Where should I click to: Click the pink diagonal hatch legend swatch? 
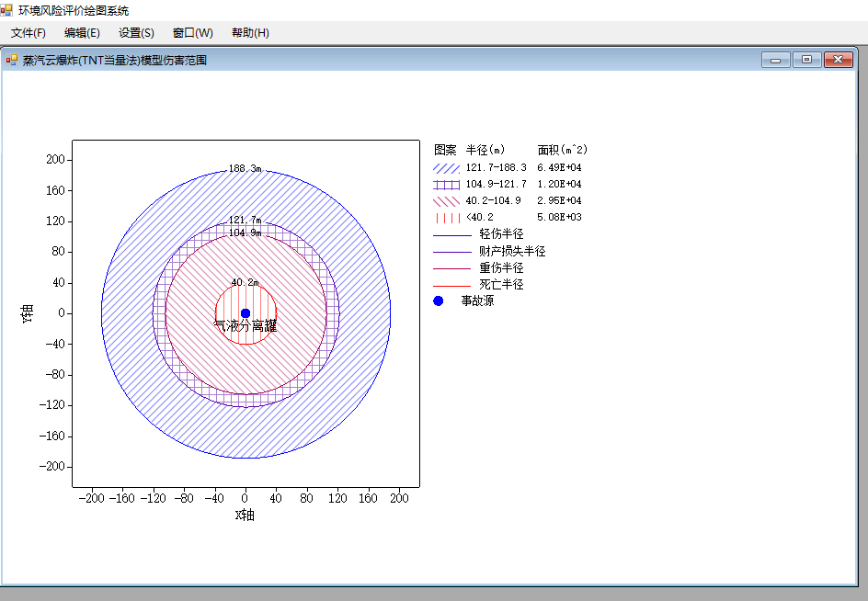446,201
